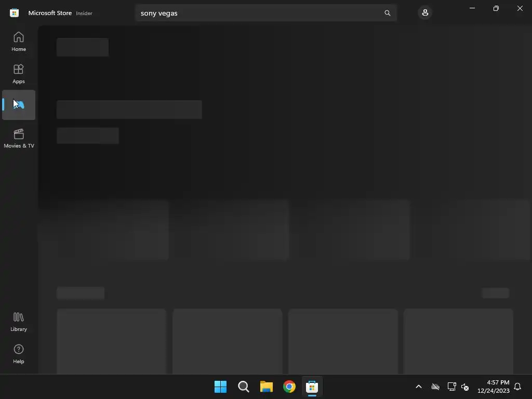
Task: Open the user account profile icon
Action: (425, 13)
